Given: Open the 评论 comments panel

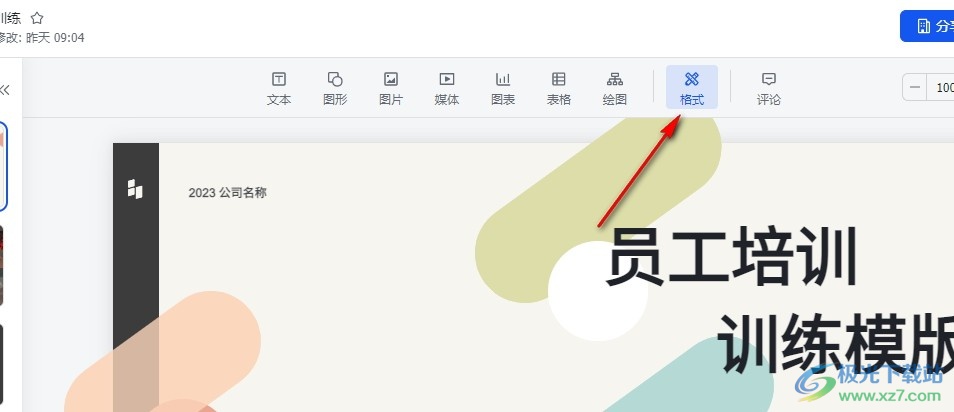Looking at the screenshot, I should tap(768, 88).
